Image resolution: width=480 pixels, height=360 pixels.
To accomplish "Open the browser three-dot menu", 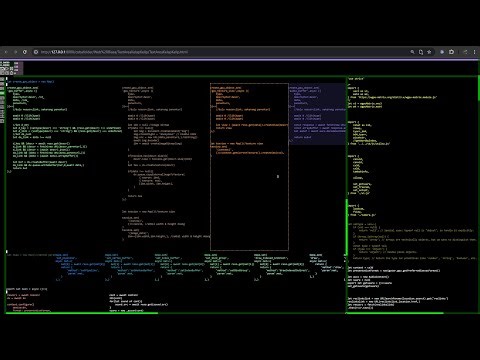I will point(474,52).
